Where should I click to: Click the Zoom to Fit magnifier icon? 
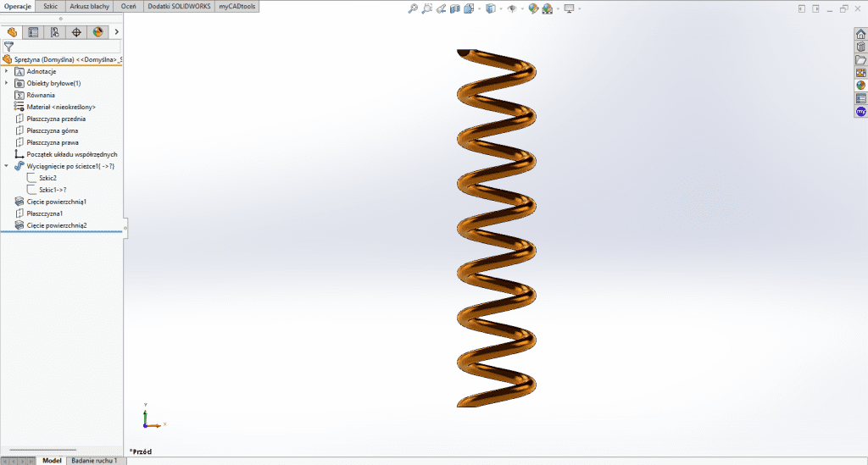click(x=413, y=8)
